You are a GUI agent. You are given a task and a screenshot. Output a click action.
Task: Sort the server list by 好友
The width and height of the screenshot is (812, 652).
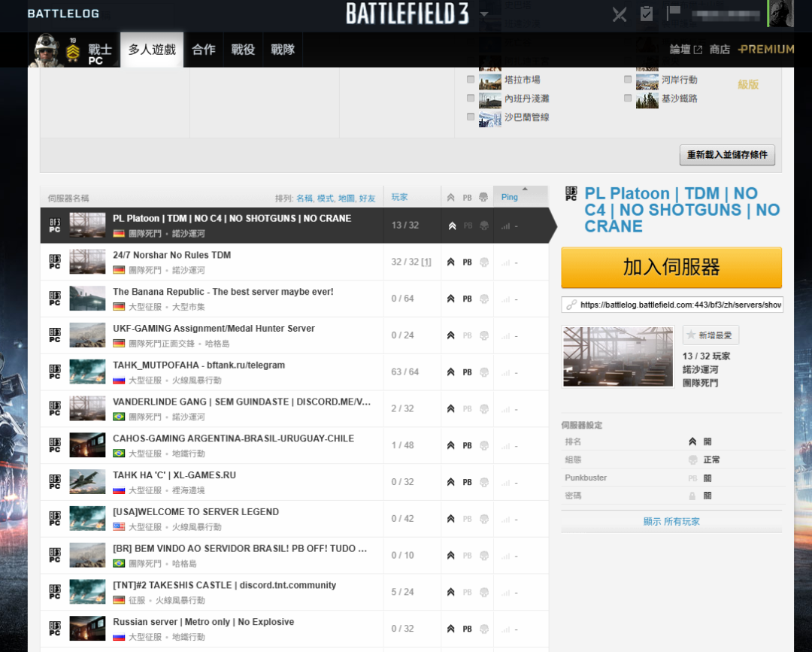click(367, 199)
